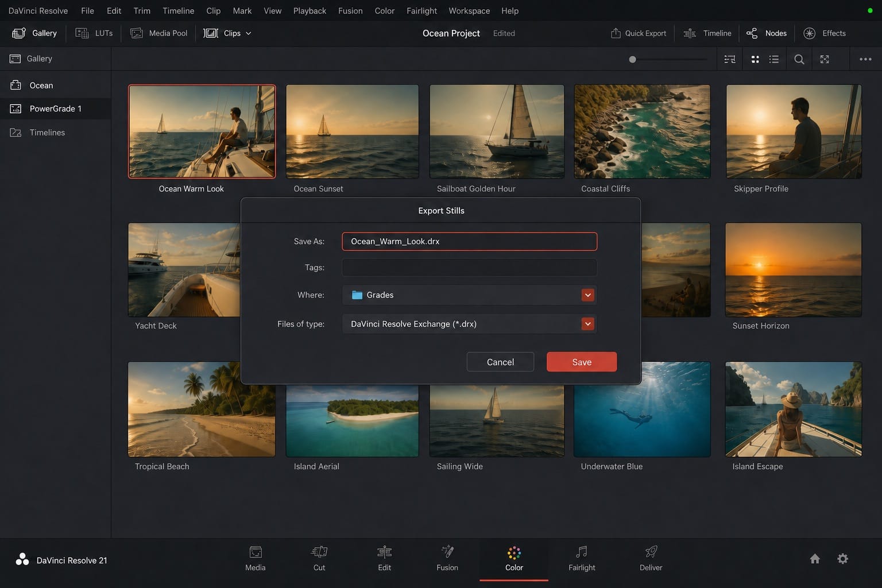
Task: Switch to the Deliver page
Action: click(651, 559)
